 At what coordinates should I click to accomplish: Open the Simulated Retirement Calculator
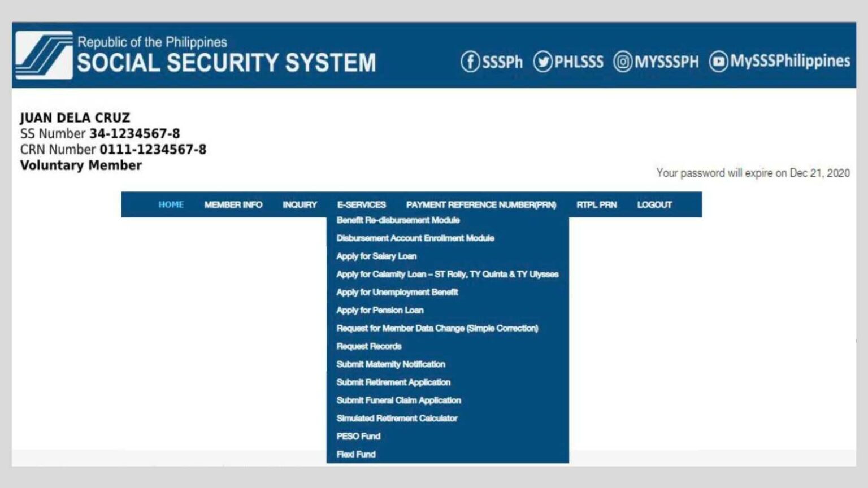(x=397, y=418)
